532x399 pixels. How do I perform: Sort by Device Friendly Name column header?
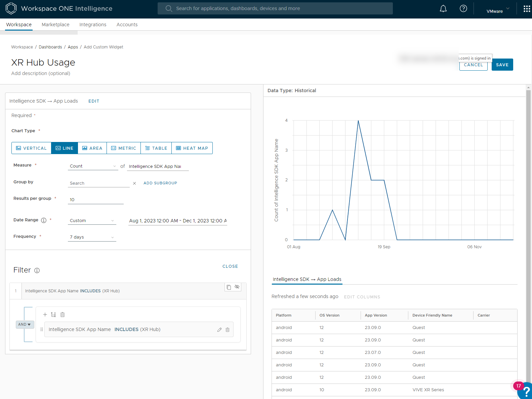click(x=432, y=315)
